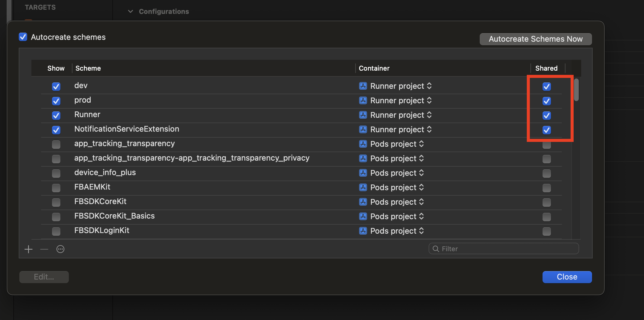The width and height of the screenshot is (644, 320).
Task: Uncheck Show for the prod scheme
Action: pos(56,101)
